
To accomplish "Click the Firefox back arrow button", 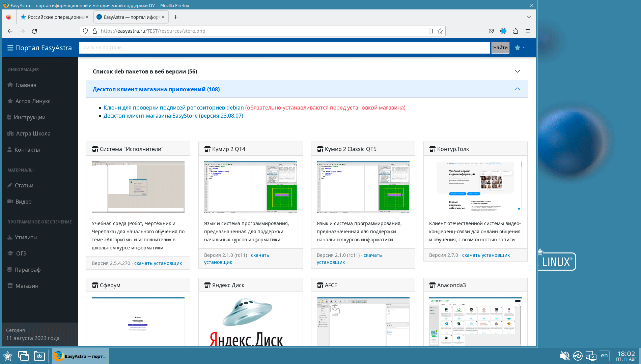I will (x=10, y=31).
